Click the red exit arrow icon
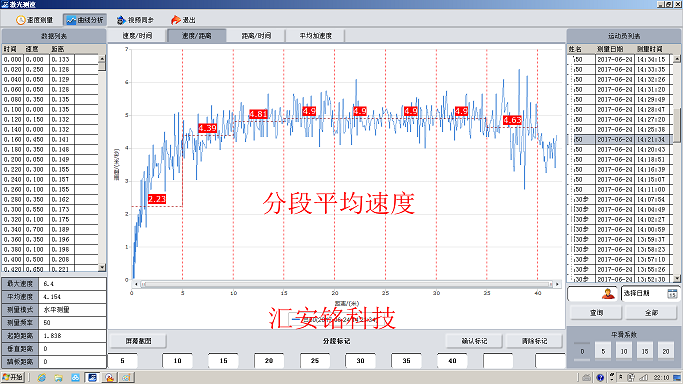Screen dimensions: 683x384 (x=176, y=20)
